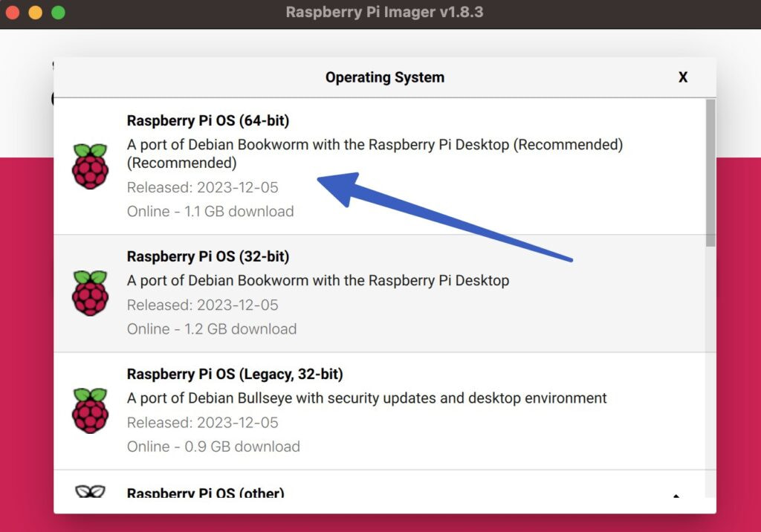The height and width of the screenshot is (532, 761).
Task: Close the Operating System dialog with the X
Action: click(682, 77)
